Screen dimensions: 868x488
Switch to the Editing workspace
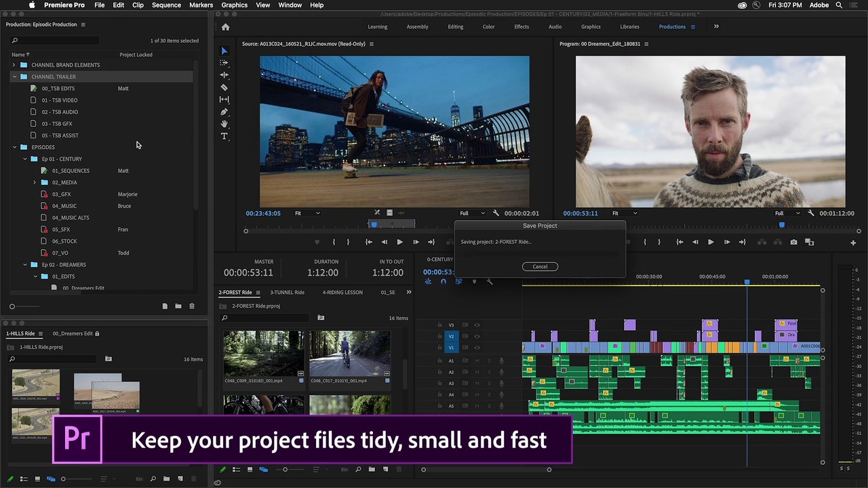click(x=455, y=26)
